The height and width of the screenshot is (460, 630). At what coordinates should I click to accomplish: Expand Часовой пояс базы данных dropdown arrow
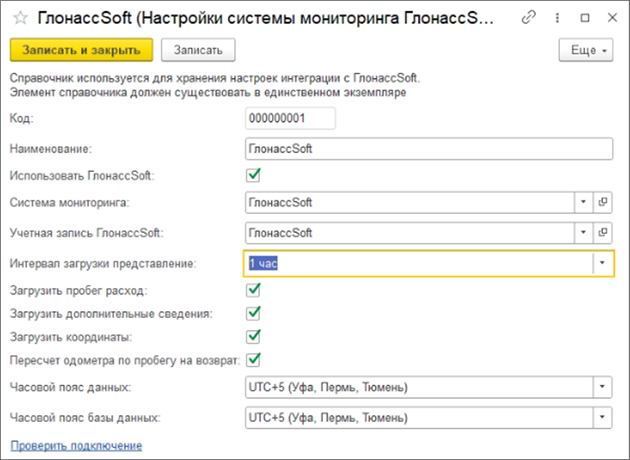(x=602, y=417)
